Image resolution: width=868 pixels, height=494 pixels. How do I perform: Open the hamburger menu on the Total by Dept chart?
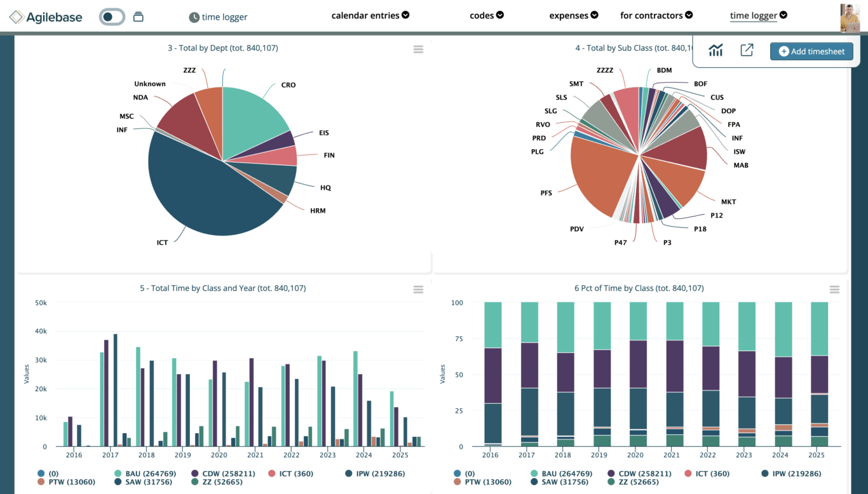(x=418, y=49)
